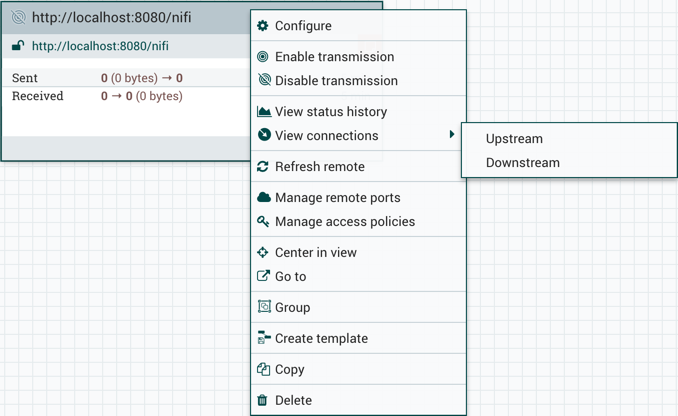Select Upstream from the submenu

pos(514,139)
